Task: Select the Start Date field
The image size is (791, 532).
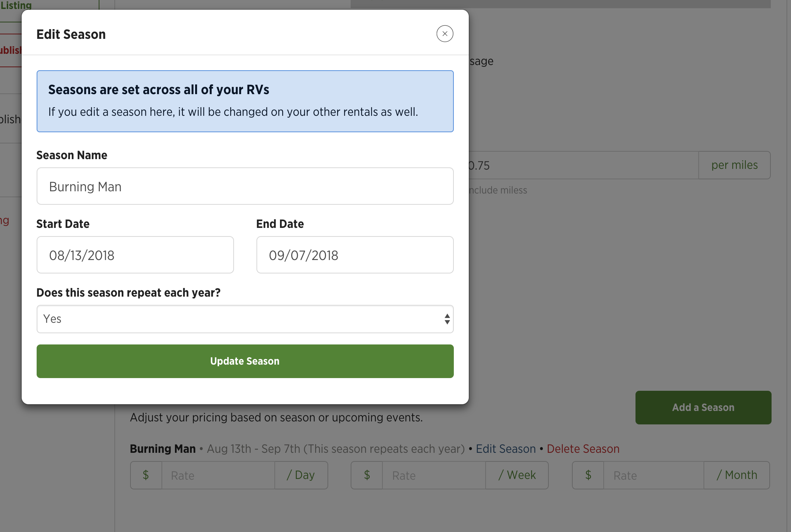Action: (x=135, y=255)
